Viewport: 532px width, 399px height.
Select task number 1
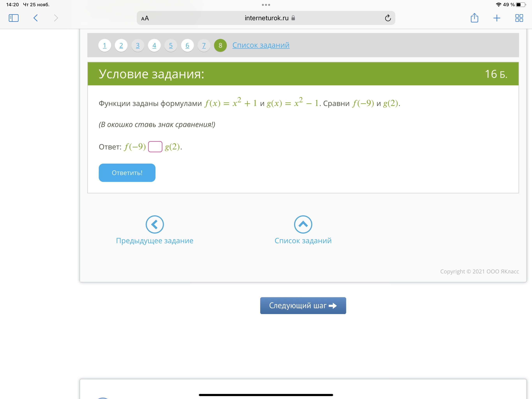(105, 45)
